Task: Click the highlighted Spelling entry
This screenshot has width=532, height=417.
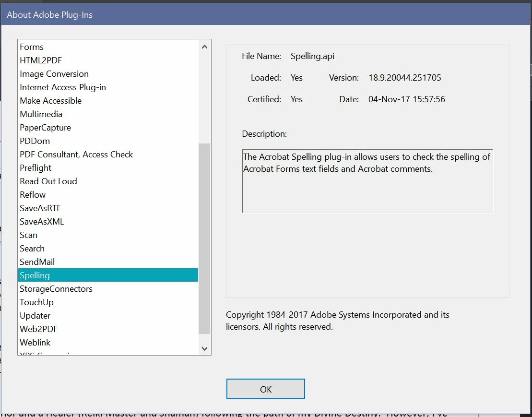Action: tap(108, 275)
